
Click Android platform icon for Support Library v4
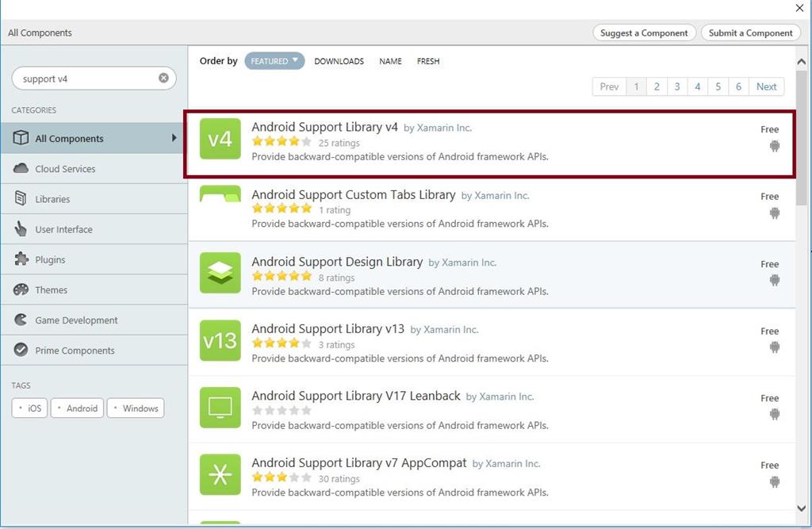pos(774,146)
